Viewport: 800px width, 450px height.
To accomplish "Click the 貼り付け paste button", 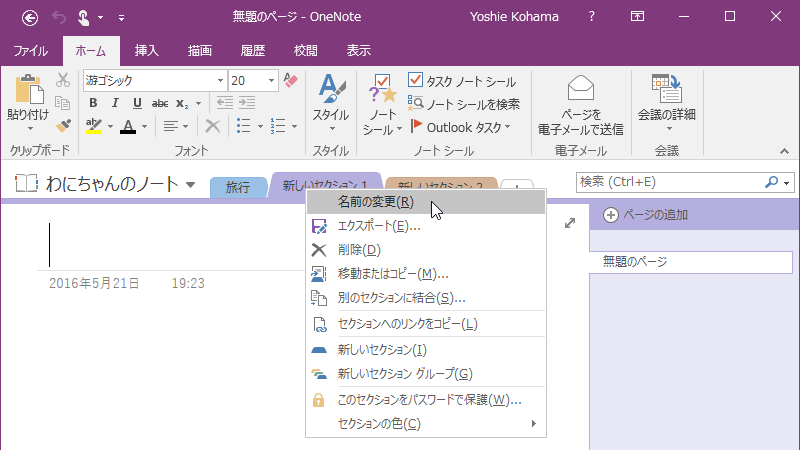I will tap(27, 103).
